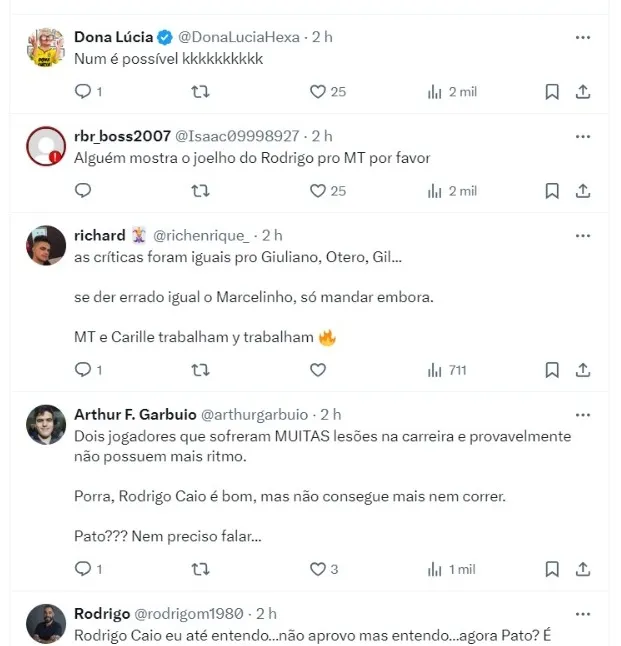The width and height of the screenshot is (621, 646).
Task: Open more options on Arthur F. Garbuio's tweet
Action: [583, 414]
